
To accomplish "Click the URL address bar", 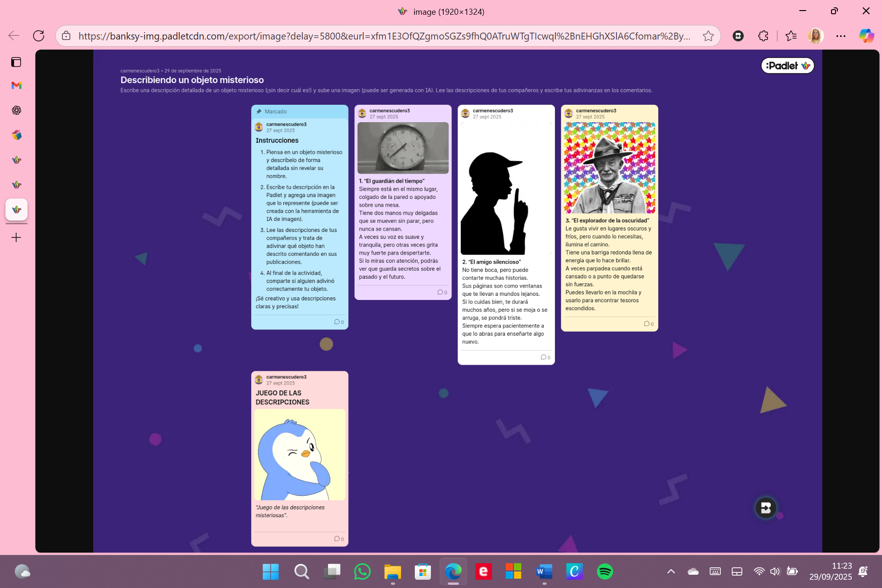I will coord(384,36).
